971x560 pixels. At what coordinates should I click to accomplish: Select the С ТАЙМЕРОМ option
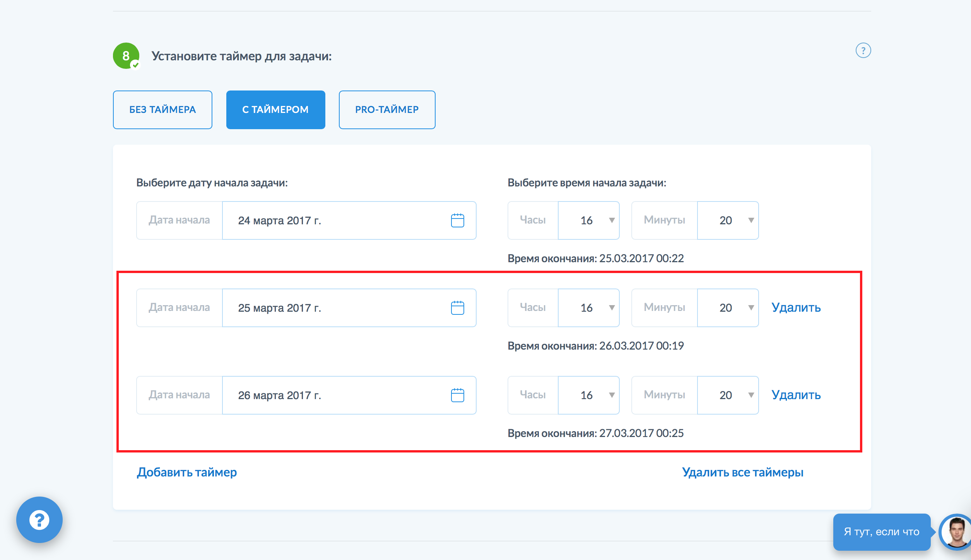pos(275,110)
